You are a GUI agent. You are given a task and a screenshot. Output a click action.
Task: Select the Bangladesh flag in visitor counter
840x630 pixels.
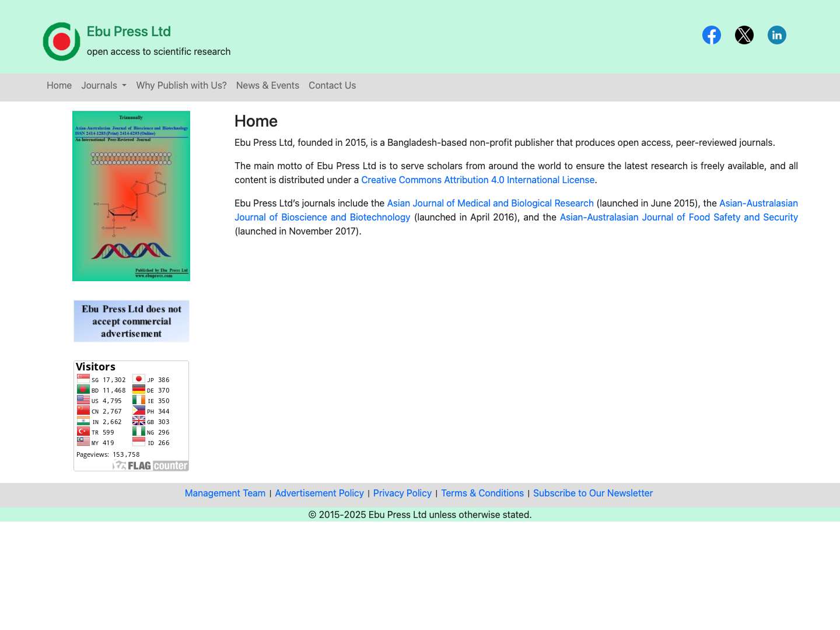click(83, 388)
